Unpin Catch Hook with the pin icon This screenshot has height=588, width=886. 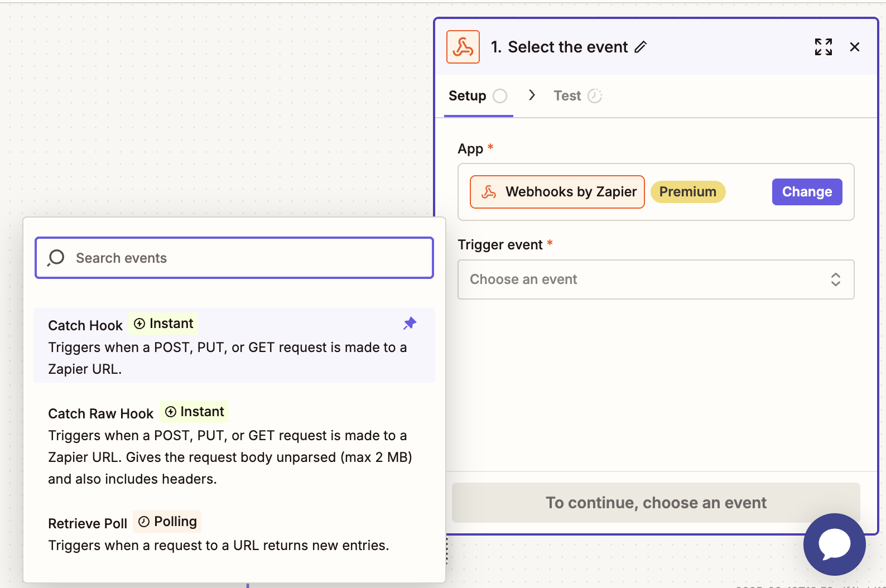coord(410,323)
